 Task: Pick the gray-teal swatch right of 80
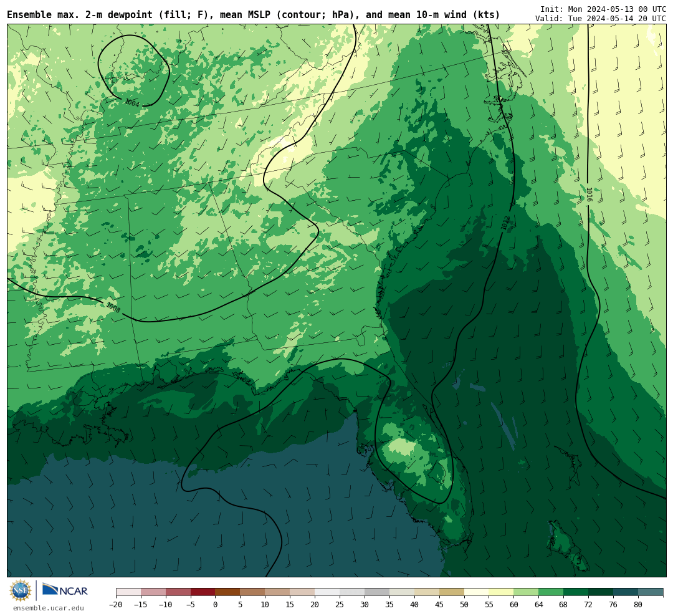[651, 592]
